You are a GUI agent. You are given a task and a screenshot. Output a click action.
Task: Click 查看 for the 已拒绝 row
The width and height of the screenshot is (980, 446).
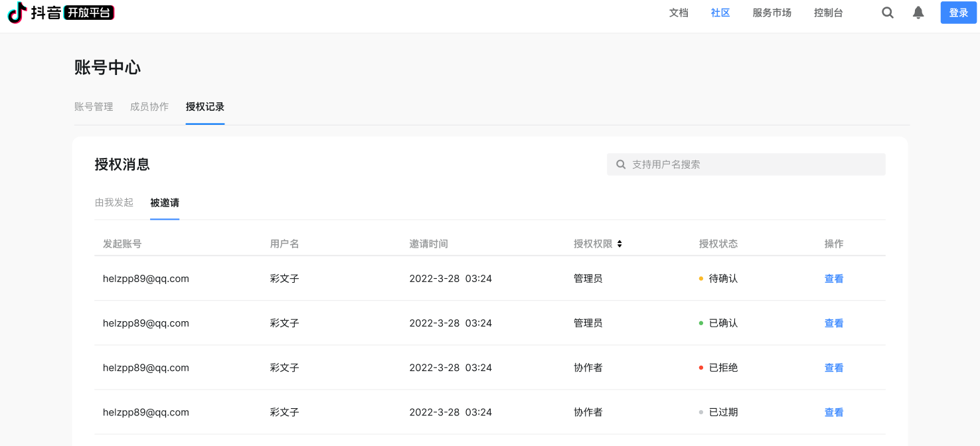(x=834, y=368)
